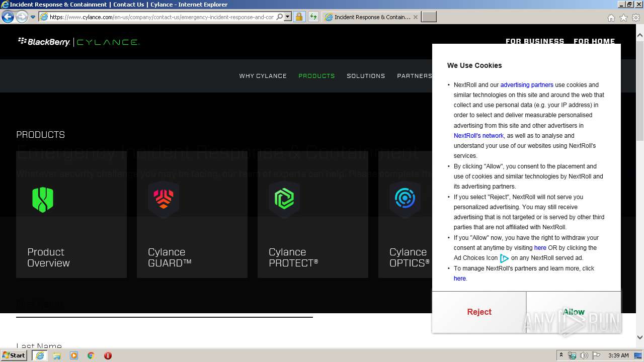
Task: Follow the advertising partners link
Action: pyautogui.click(x=527, y=85)
